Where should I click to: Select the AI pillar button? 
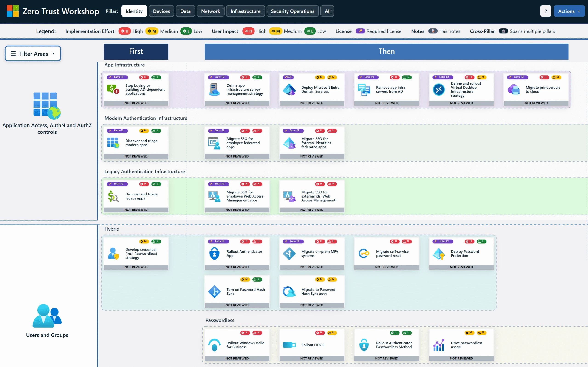pyautogui.click(x=327, y=11)
